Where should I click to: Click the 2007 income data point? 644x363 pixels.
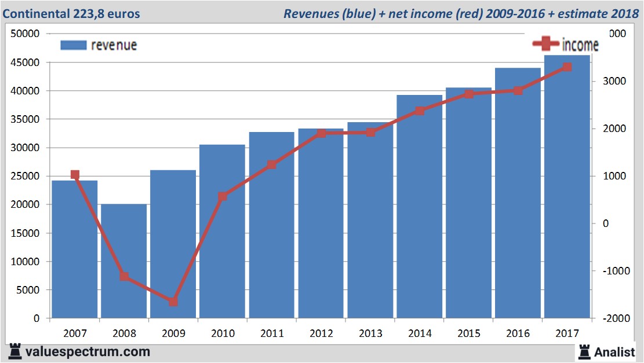[75, 175]
